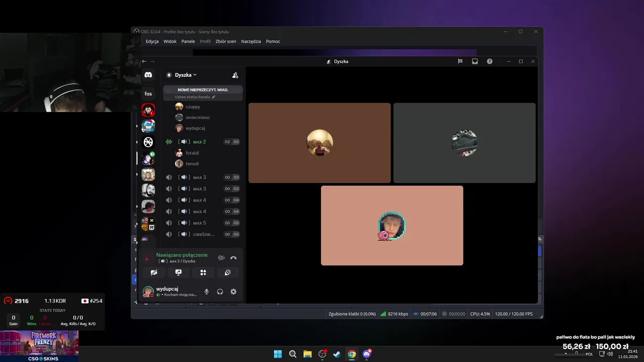This screenshot has width=644, height=362.
Task: Open Discord inbox icon in title bar
Action: (474, 61)
